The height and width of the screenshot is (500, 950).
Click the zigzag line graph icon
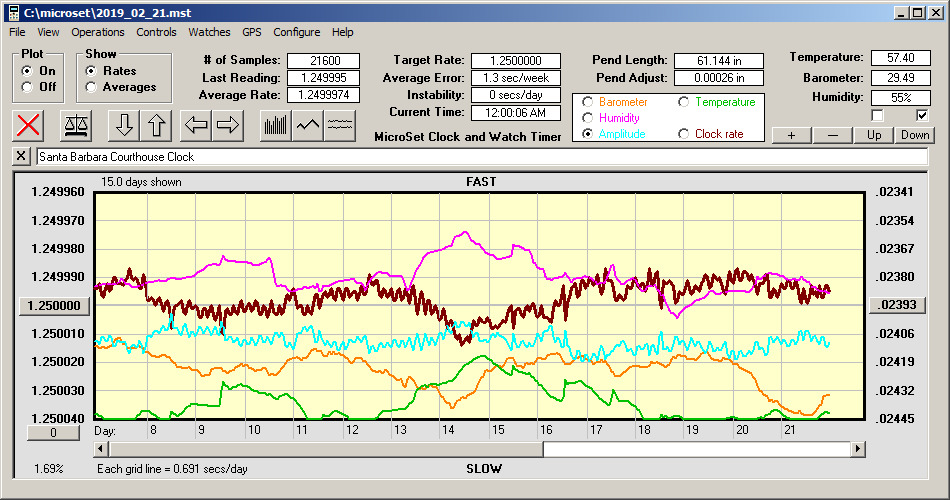(308, 125)
